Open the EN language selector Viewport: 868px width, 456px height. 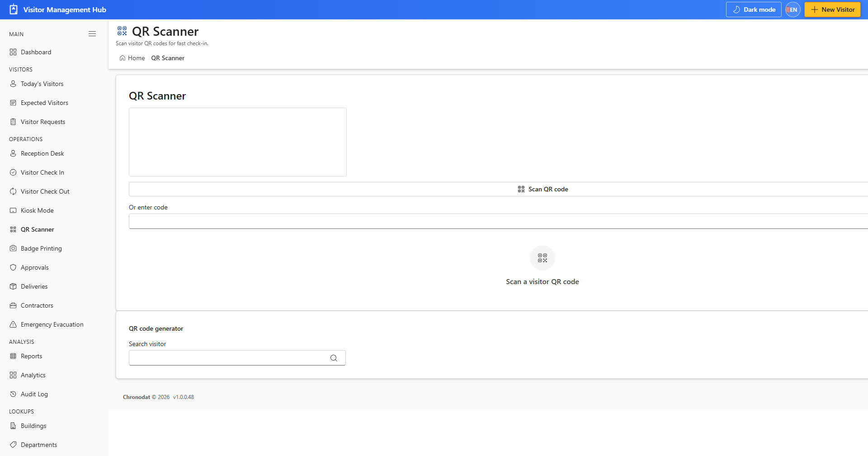(x=793, y=9)
